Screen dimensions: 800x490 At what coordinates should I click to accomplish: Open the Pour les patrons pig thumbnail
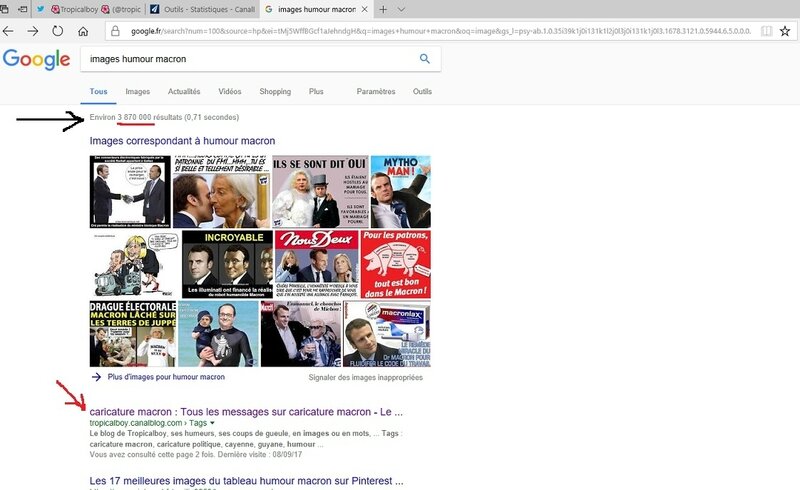396,264
